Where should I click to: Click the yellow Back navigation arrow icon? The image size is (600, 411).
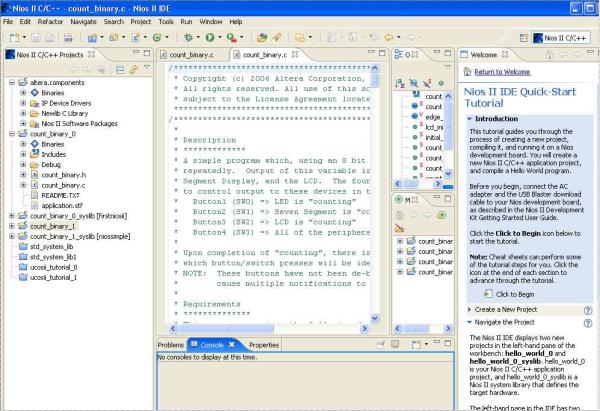[389, 37]
